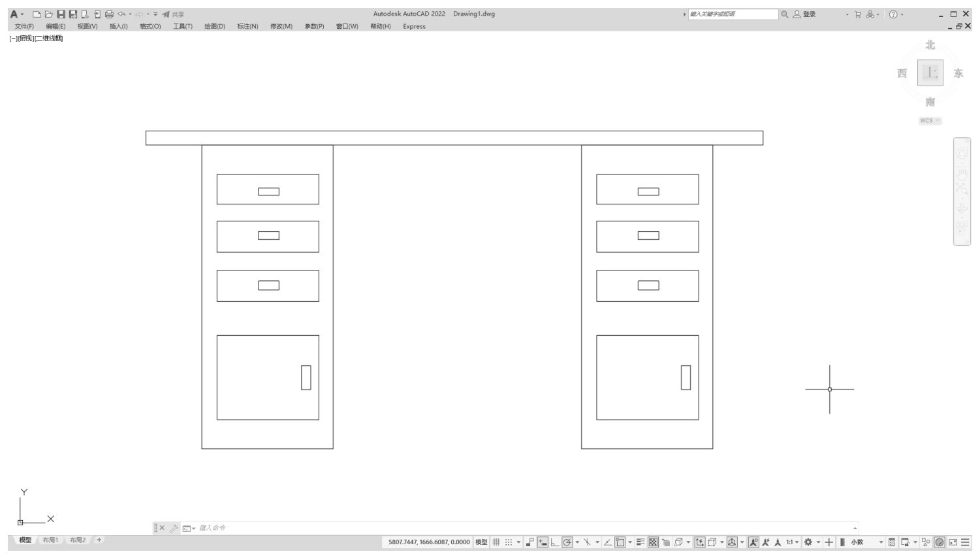
Task: Click the Plot (printer) icon
Action: pos(109,14)
